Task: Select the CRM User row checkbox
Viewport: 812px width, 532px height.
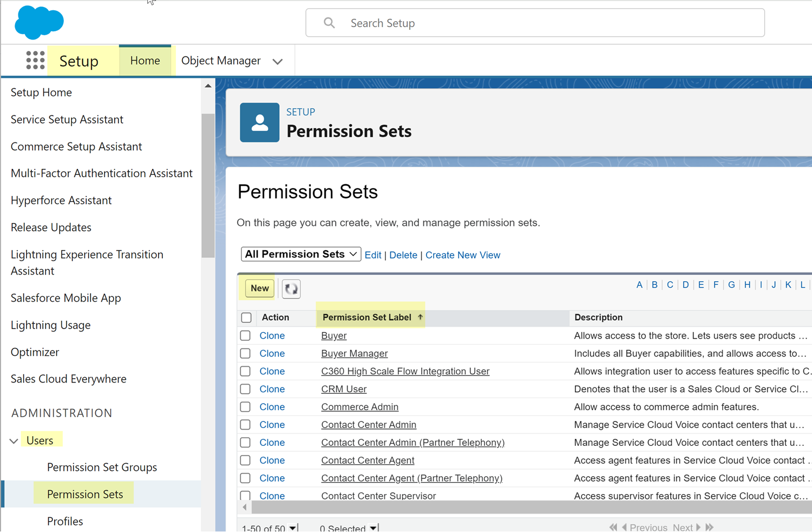Action: coord(245,389)
